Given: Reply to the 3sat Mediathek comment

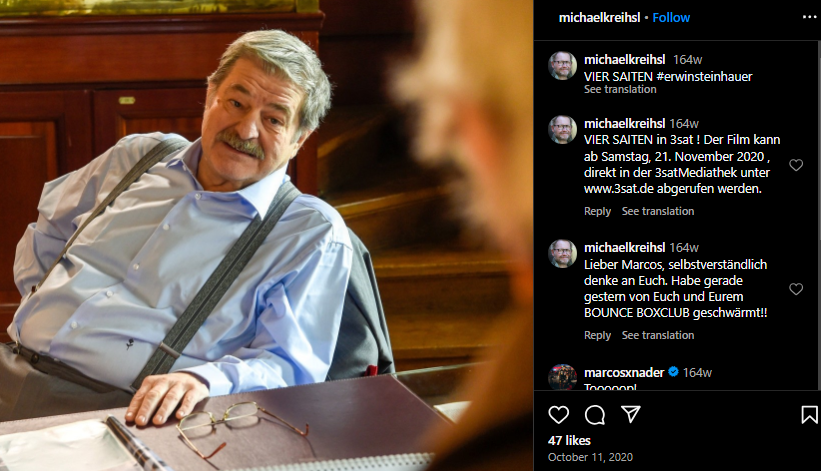Looking at the screenshot, I should coord(597,211).
